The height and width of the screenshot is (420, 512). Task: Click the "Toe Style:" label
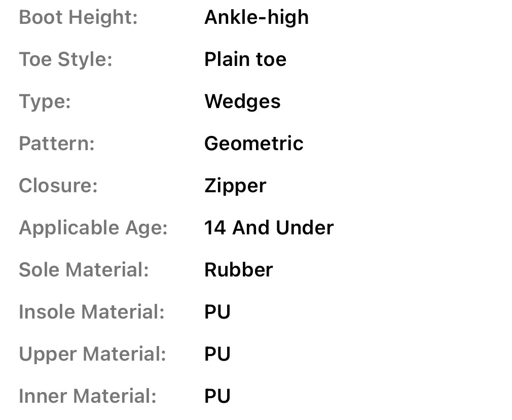tap(65, 60)
